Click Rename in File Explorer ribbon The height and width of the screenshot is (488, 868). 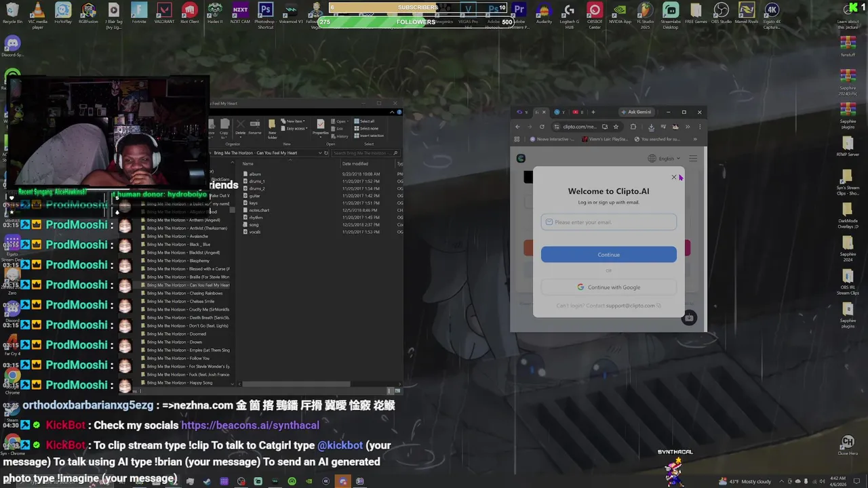coord(254,127)
